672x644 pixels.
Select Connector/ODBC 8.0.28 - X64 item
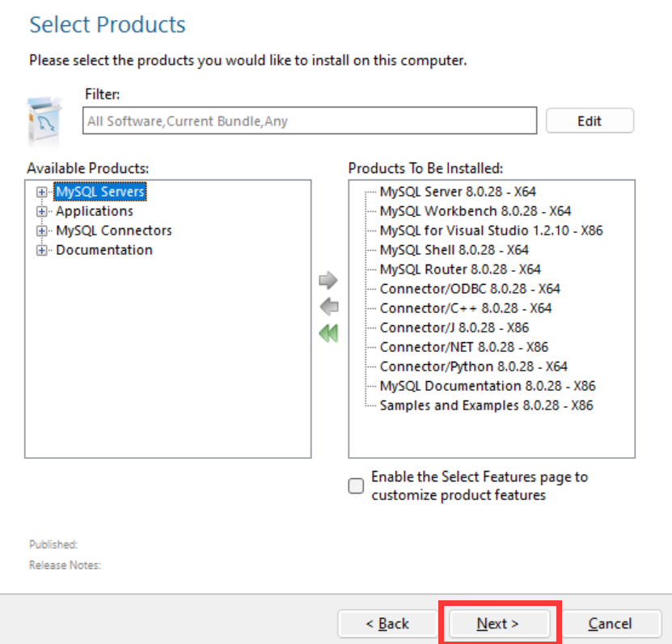click(470, 289)
